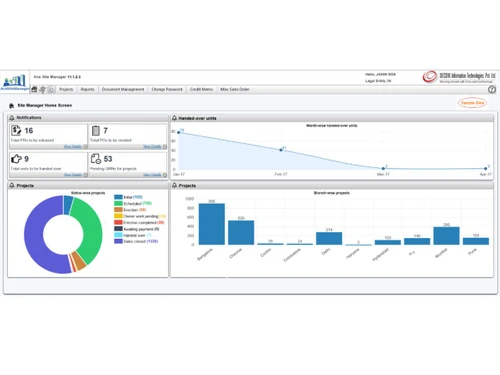Click the Delhi bar in branch chart
Image resolution: width=500 pixels, height=375 pixels.
pyautogui.click(x=329, y=239)
